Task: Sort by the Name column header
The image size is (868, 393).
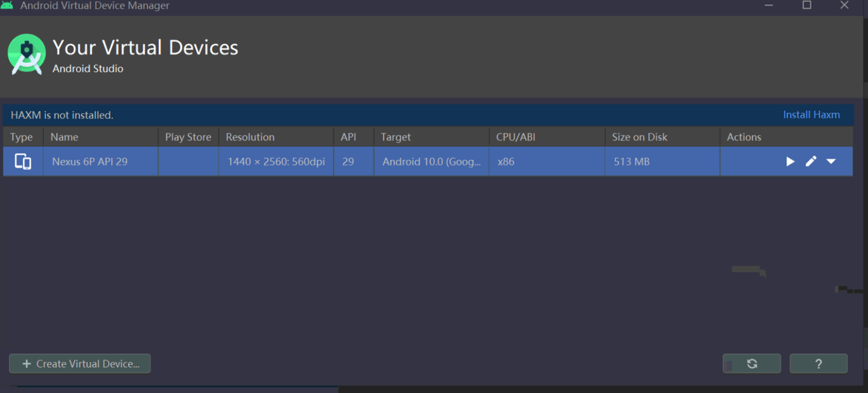Action: tap(100, 137)
